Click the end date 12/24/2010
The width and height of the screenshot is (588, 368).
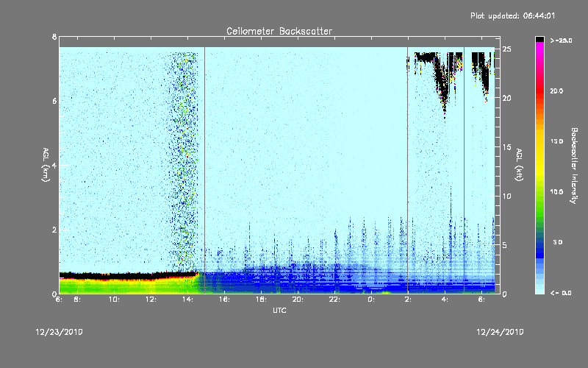click(500, 332)
